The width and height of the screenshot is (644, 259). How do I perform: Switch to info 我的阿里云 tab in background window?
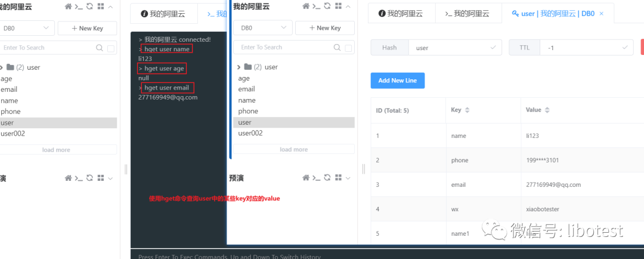164,14
